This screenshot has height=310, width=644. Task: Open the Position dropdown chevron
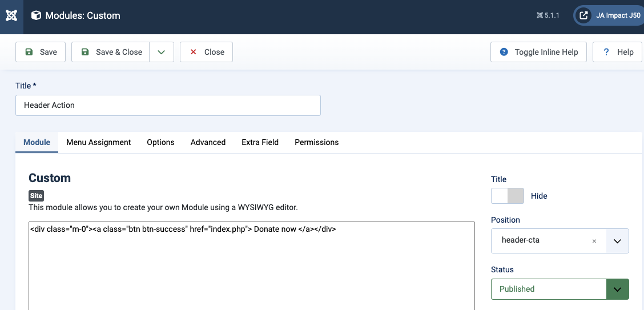click(x=617, y=241)
